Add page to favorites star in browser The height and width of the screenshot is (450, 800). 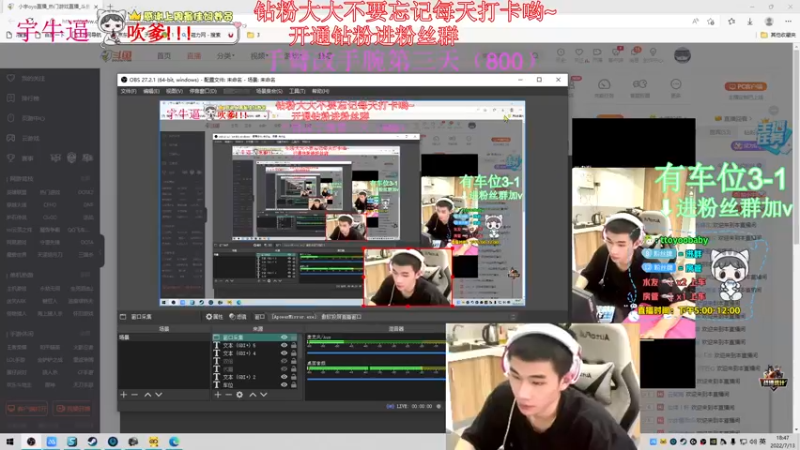(711, 21)
